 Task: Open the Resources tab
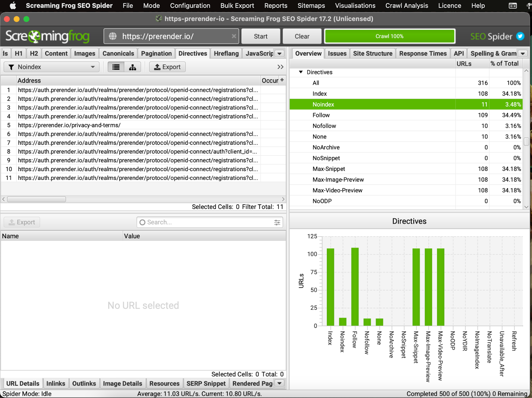pos(164,383)
